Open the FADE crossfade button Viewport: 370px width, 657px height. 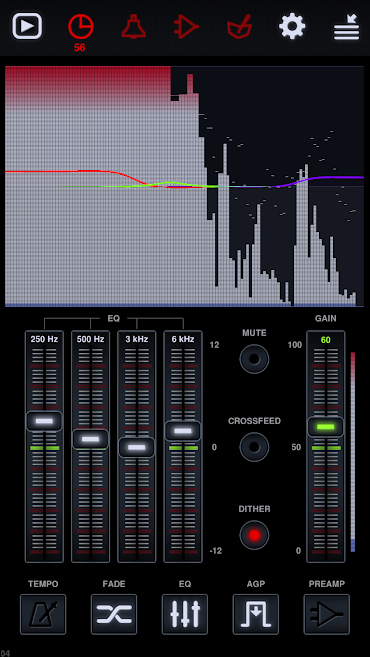[114, 614]
